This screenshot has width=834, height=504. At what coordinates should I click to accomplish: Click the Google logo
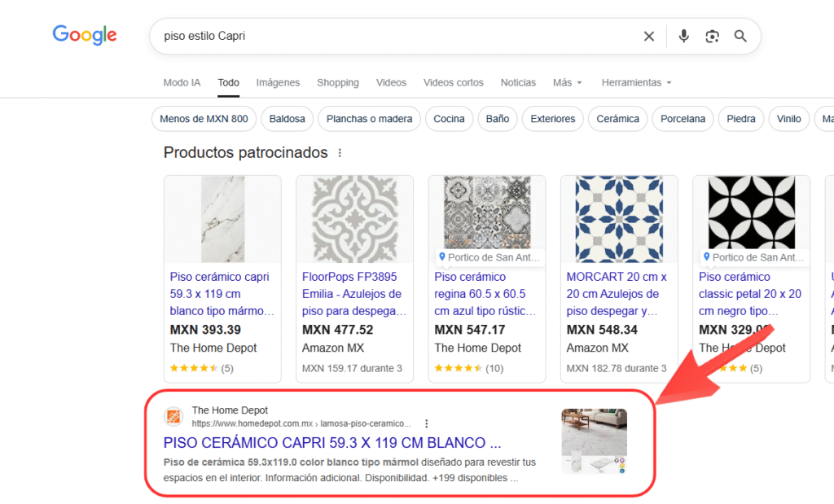click(x=85, y=35)
